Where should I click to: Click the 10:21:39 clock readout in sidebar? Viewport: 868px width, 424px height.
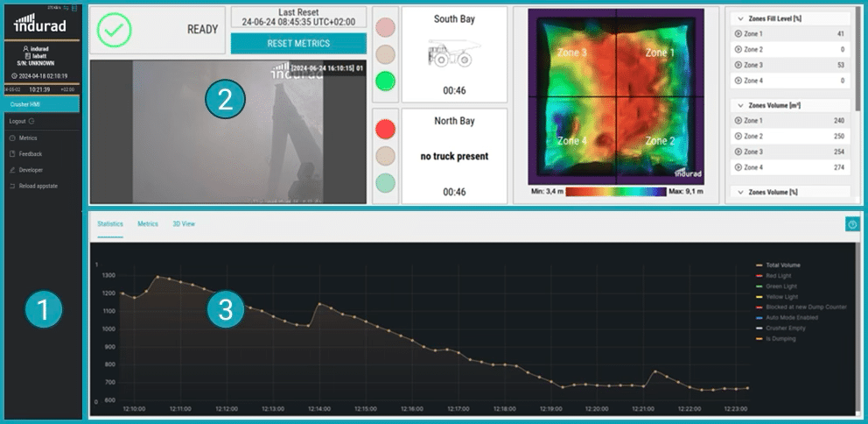coord(40,89)
